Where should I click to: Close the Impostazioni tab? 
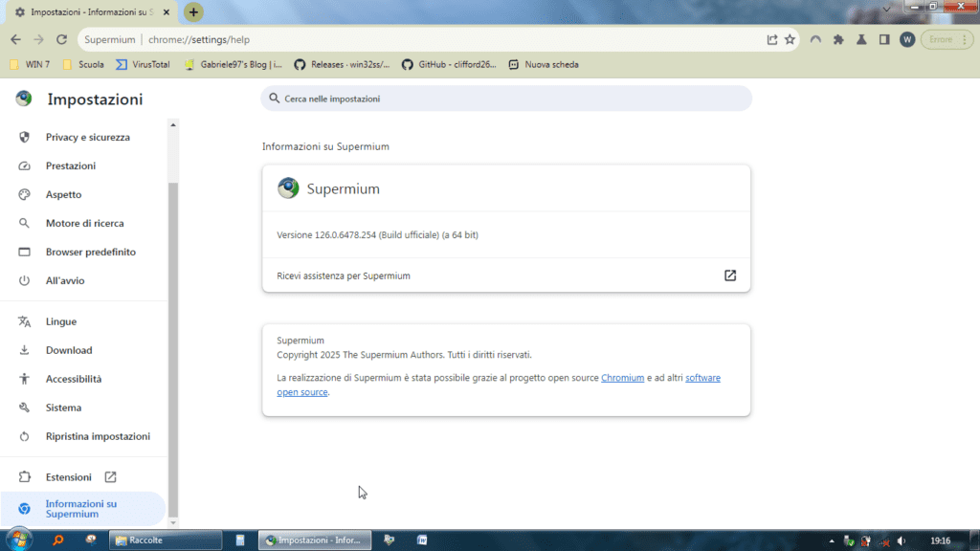point(167,11)
